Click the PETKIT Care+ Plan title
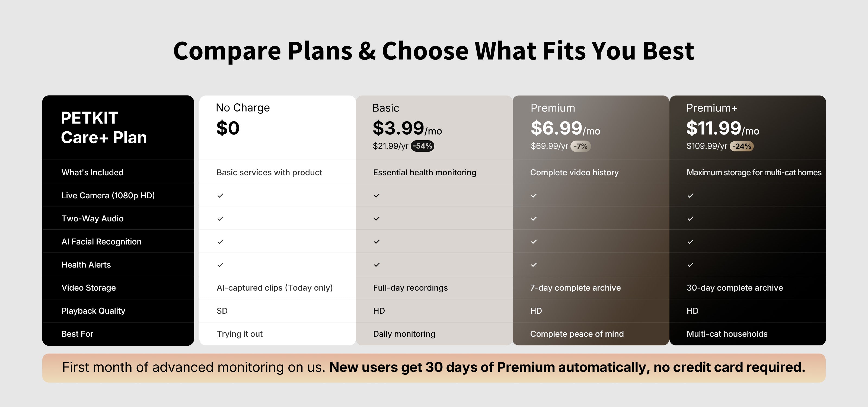 click(x=104, y=128)
